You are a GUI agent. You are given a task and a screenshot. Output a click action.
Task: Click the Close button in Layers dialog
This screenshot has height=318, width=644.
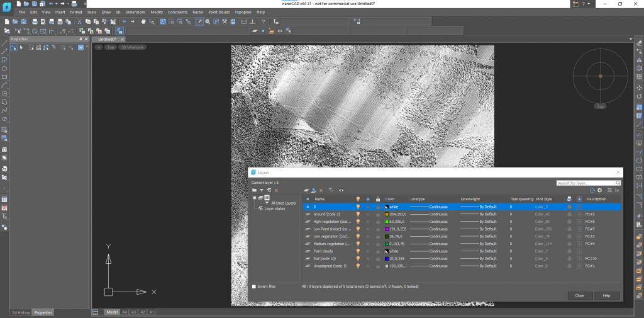(x=579, y=295)
